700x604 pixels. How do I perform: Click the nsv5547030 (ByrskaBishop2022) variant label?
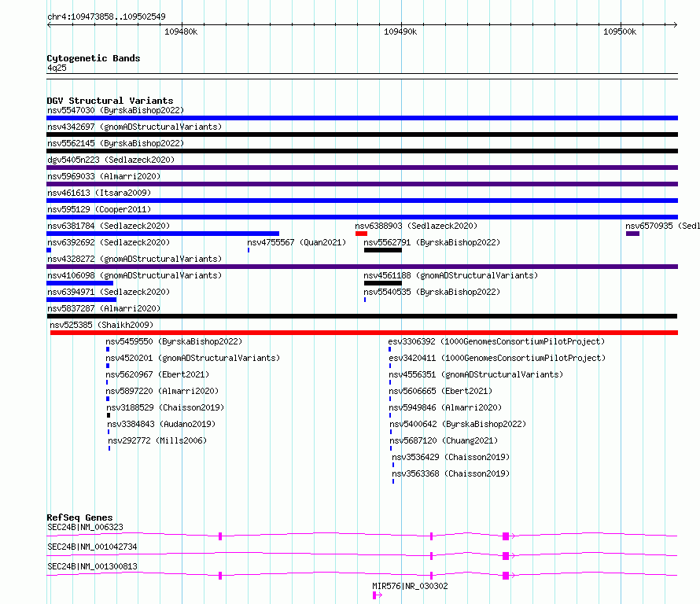[x=116, y=110]
